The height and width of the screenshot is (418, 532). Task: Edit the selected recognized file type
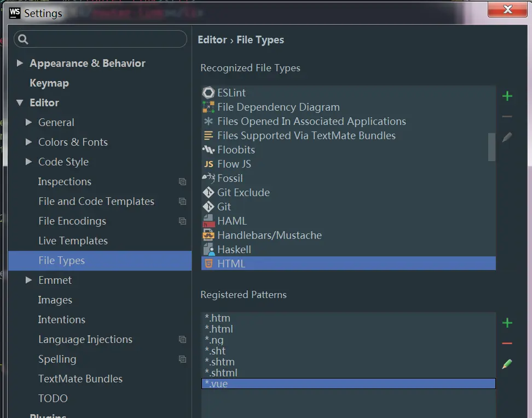point(507,137)
